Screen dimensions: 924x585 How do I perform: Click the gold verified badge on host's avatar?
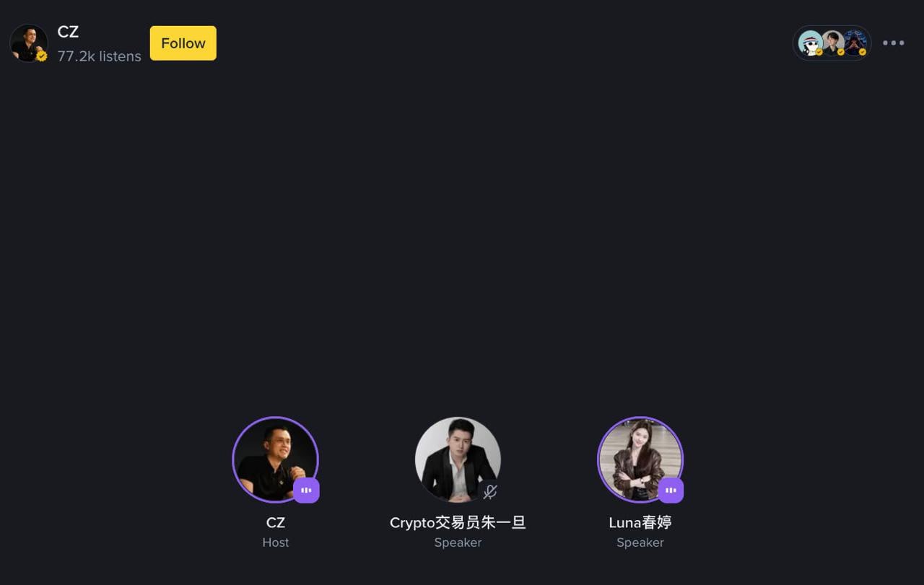(42, 56)
